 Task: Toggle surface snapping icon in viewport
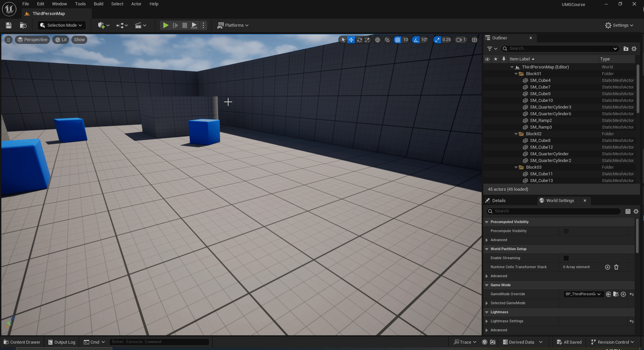[387, 40]
